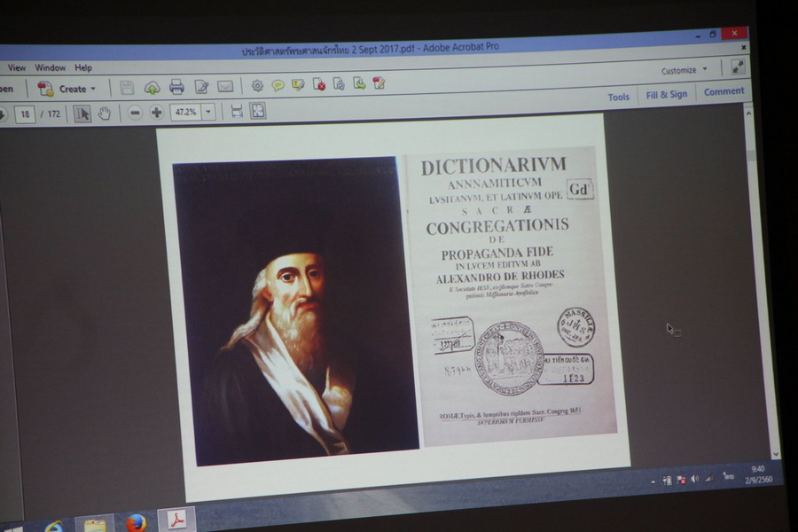Select the Highlight text tool icon
The width and height of the screenshot is (798, 532).
(298, 84)
